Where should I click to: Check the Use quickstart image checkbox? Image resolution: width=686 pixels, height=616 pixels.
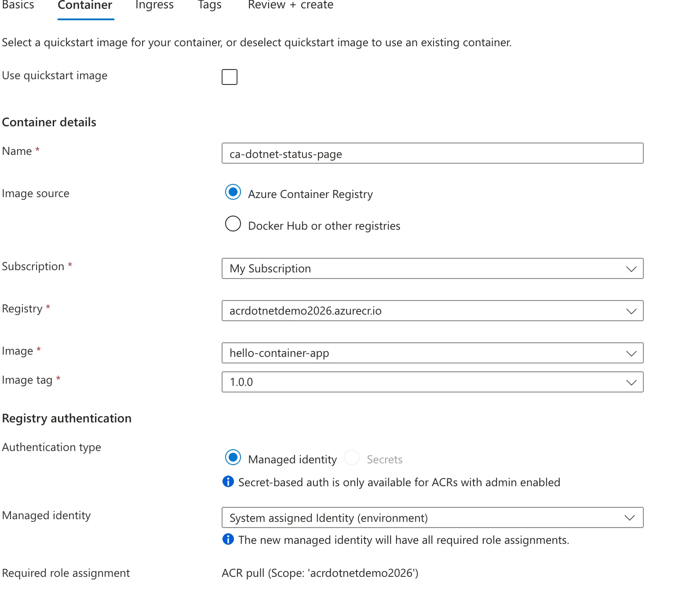point(230,77)
